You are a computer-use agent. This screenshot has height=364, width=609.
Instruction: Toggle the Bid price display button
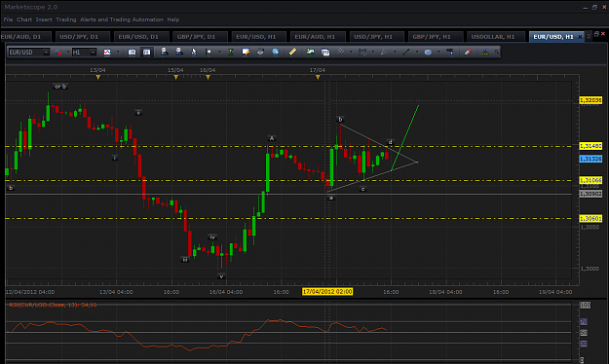[132, 52]
